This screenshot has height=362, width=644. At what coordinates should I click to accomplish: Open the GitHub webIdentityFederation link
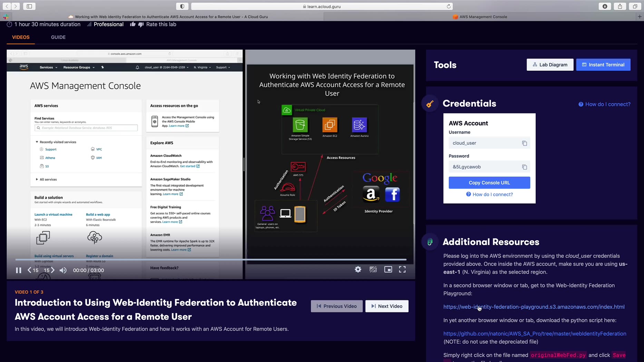535,334
